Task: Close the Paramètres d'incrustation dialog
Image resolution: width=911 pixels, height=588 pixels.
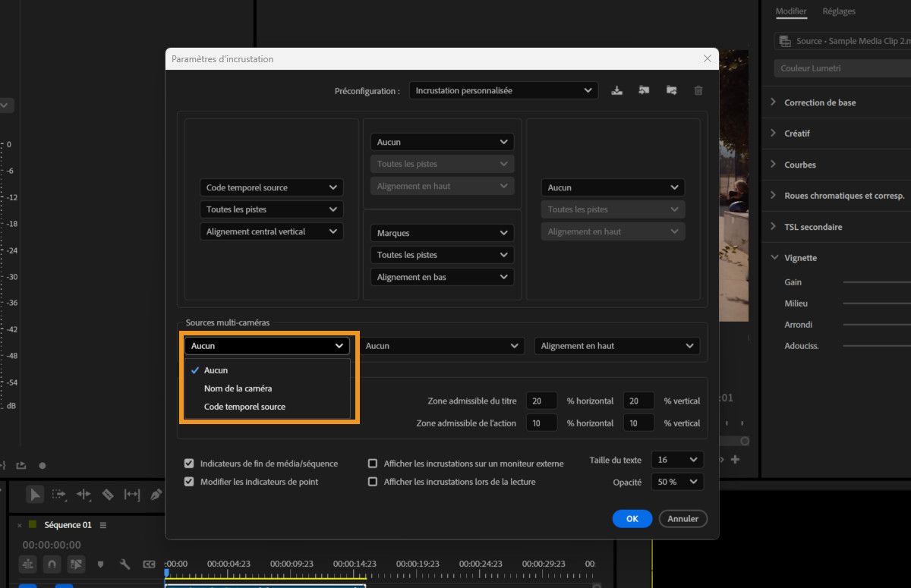Action: coord(708,58)
